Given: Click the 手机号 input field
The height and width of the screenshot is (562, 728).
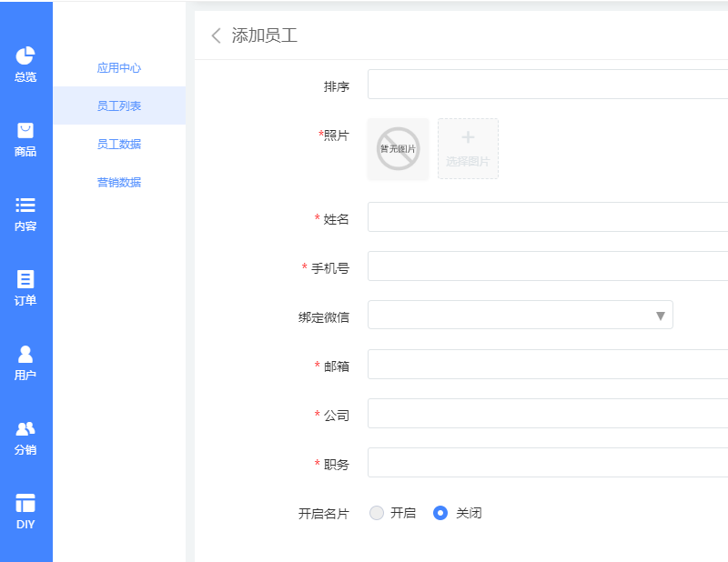Looking at the screenshot, I should point(548,266).
